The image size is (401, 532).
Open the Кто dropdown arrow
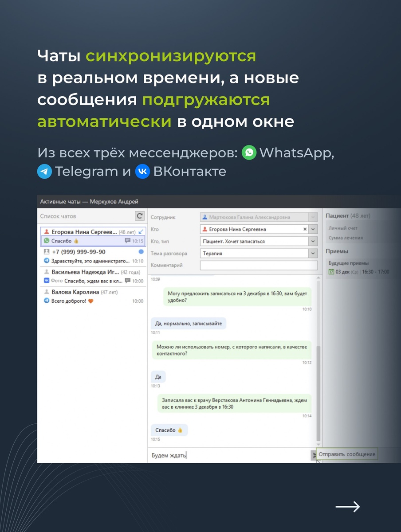pos(314,229)
